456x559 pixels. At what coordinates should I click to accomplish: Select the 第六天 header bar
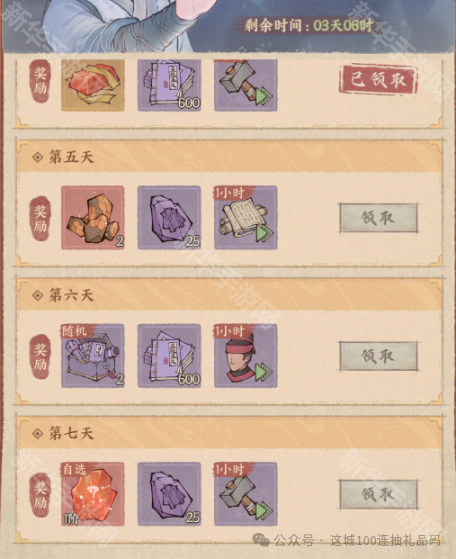pyautogui.click(x=230, y=295)
